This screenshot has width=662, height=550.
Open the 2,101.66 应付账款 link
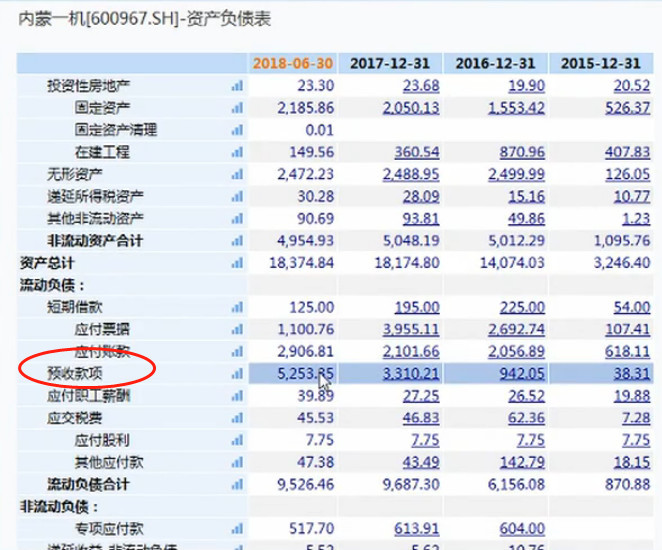(x=411, y=351)
